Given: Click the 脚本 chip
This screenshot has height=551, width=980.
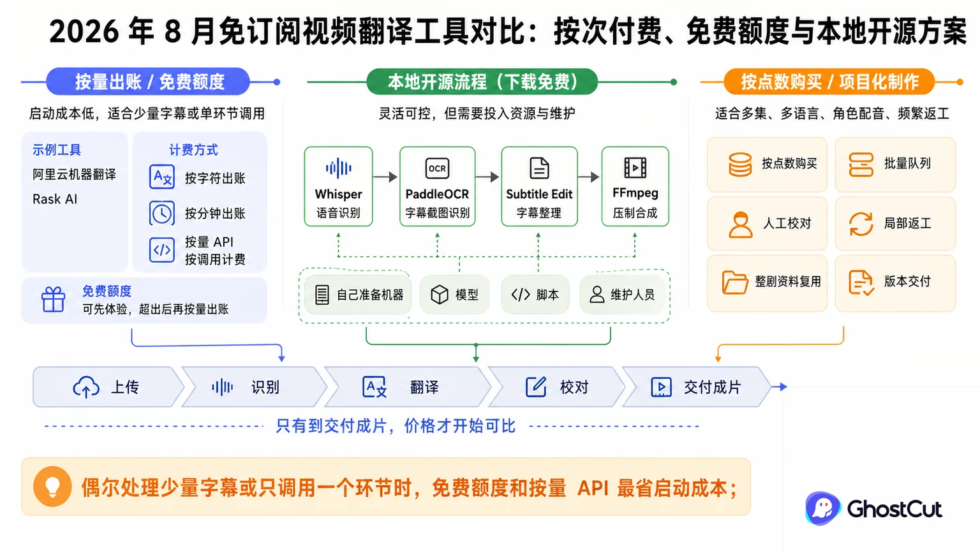Looking at the screenshot, I should click(535, 295).
